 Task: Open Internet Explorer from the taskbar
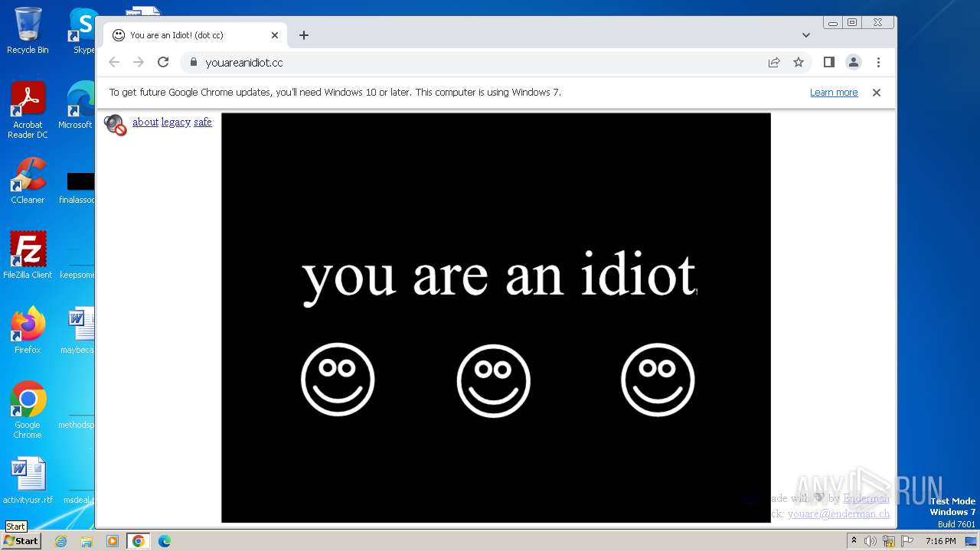pos(60,541)
